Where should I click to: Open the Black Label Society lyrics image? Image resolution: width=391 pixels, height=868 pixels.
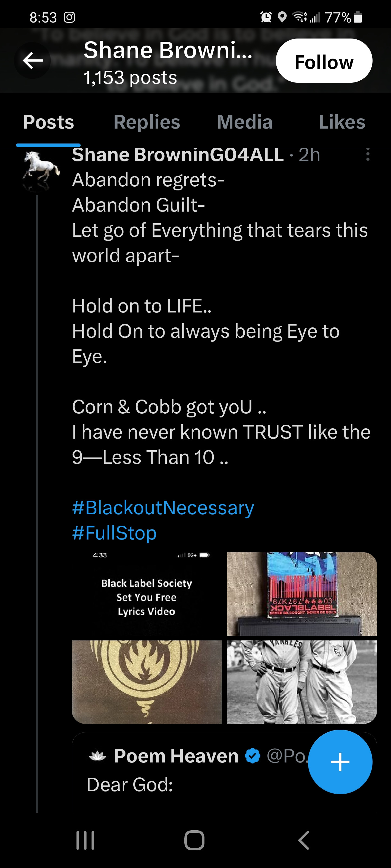(x=147, y=594)
